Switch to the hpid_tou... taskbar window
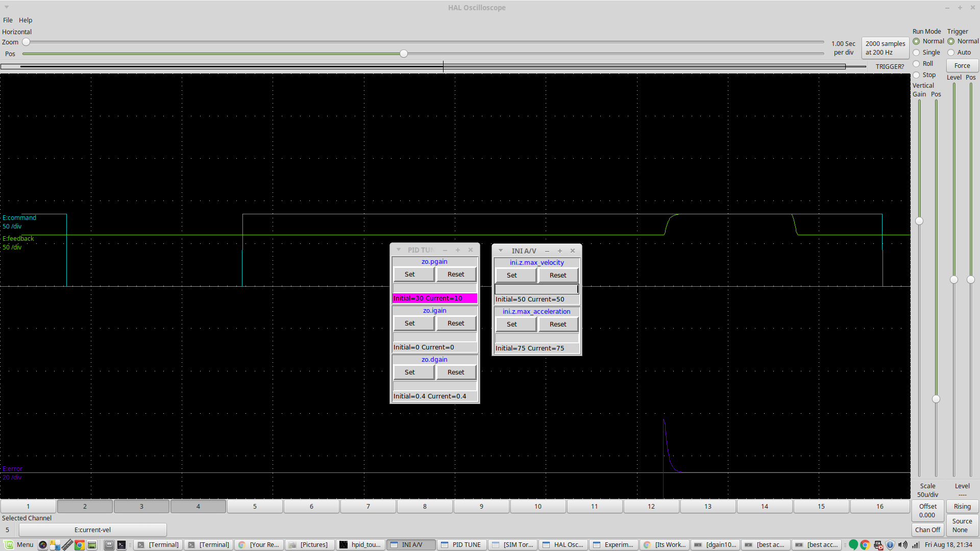 pos(360,545)
